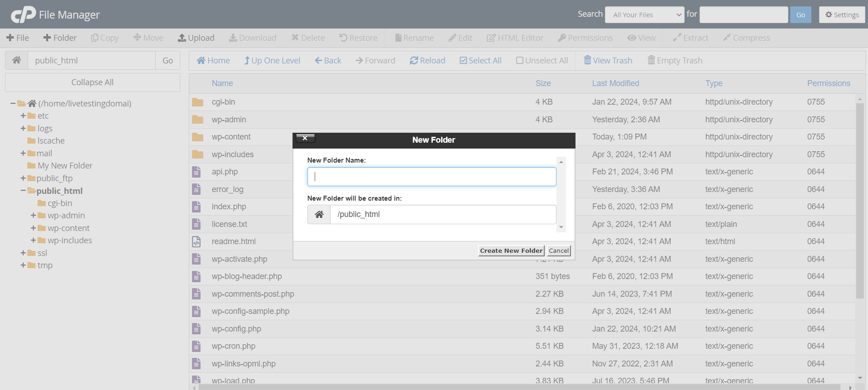Image resolution: width=868 pixels, height=390 pixels.
Task: Click the Go search button
Action: click(x=801, y=14)
